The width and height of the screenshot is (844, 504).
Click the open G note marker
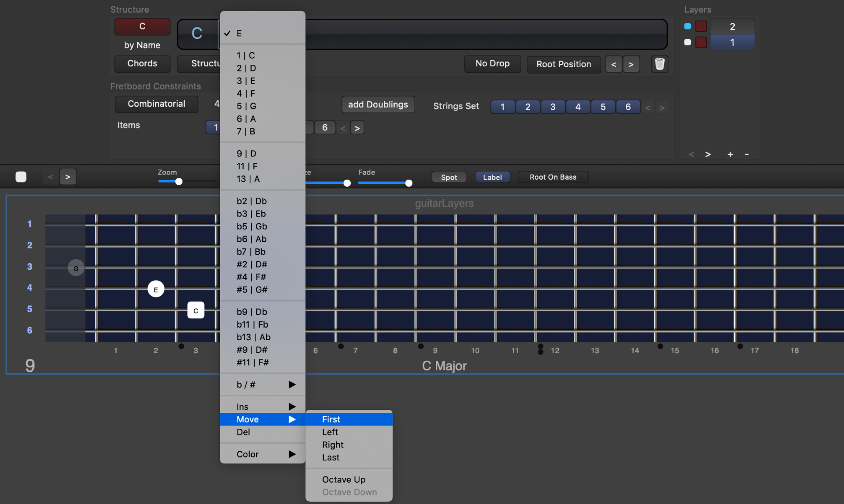pyautogui.click(x=76, y=268)
